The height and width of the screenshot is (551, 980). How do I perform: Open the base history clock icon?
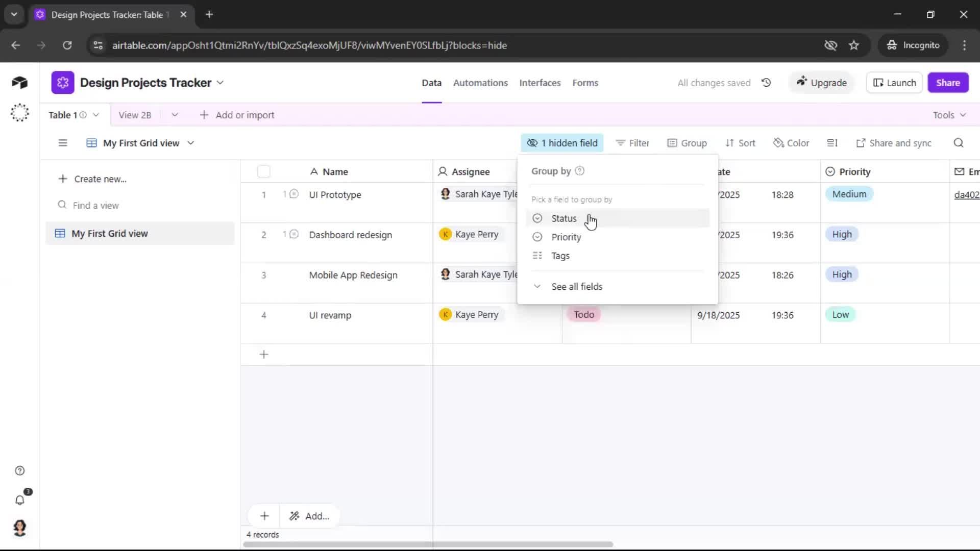coord(766,83)
